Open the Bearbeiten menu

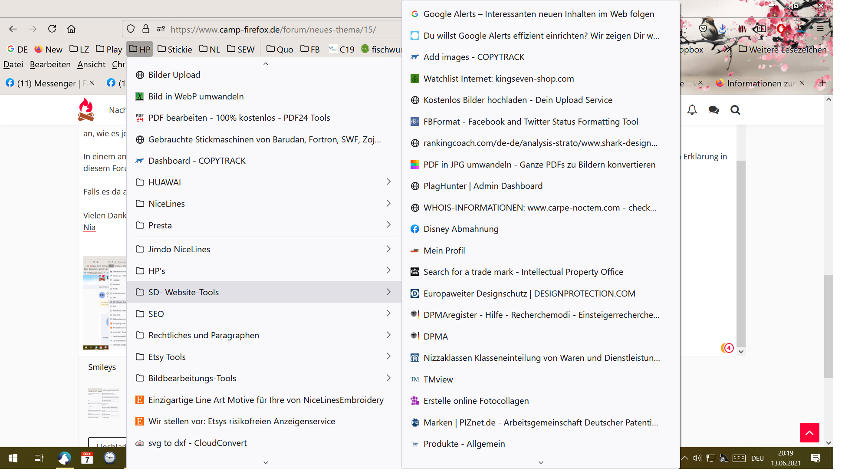click(x=50, y=64)
